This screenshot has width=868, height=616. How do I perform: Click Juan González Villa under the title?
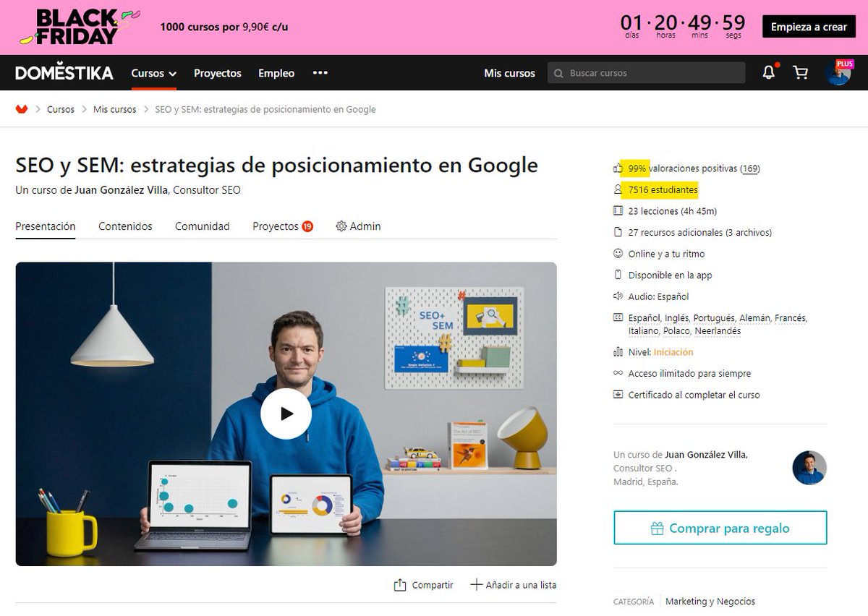click(x=121, y=190)
